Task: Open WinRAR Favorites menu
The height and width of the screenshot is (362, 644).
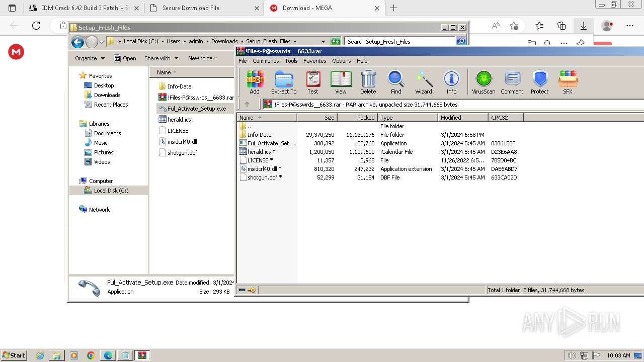Action: [x=314, y=61]
